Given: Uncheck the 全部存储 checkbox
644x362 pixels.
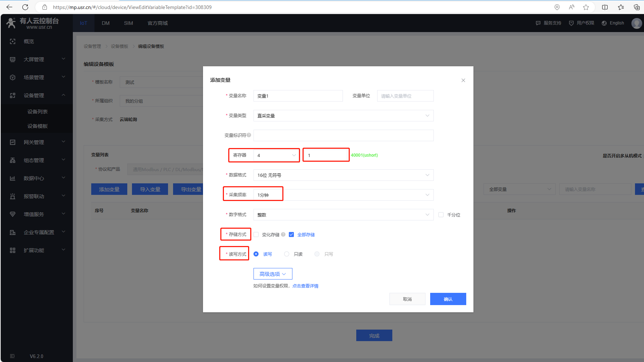Looking at the screenshot, I should coord(291,234).
